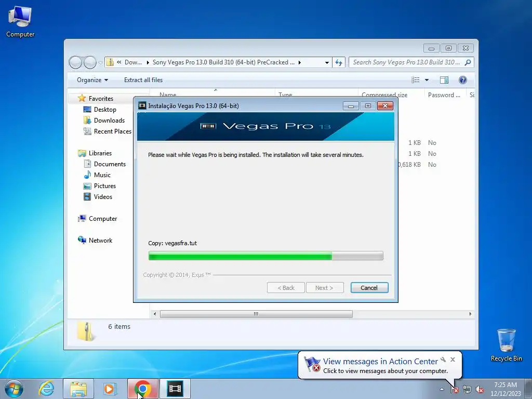Select Recent Places in the navigation pane
The image size is (532, 399).
112,131
